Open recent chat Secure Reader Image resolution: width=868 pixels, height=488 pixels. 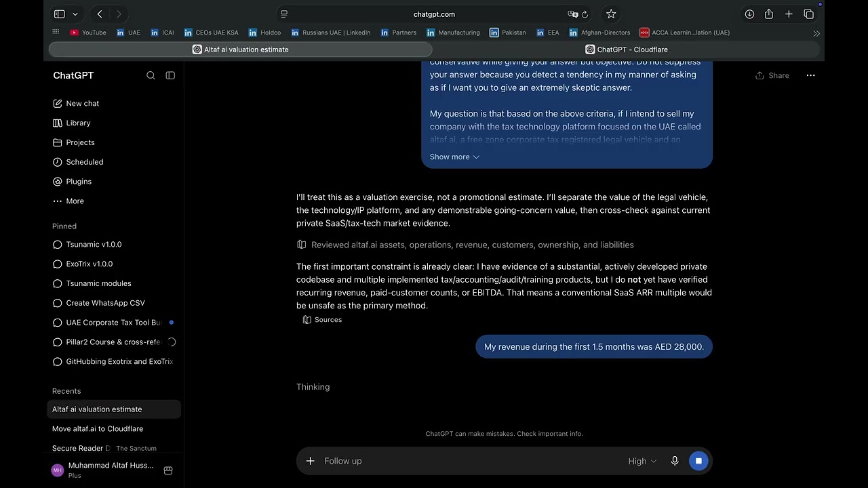coord(114,448)
